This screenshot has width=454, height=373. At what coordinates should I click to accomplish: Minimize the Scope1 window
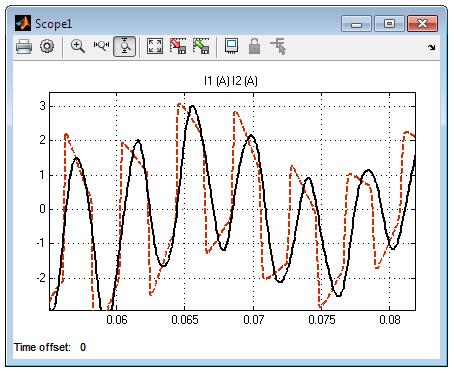(x=356, y=23)
